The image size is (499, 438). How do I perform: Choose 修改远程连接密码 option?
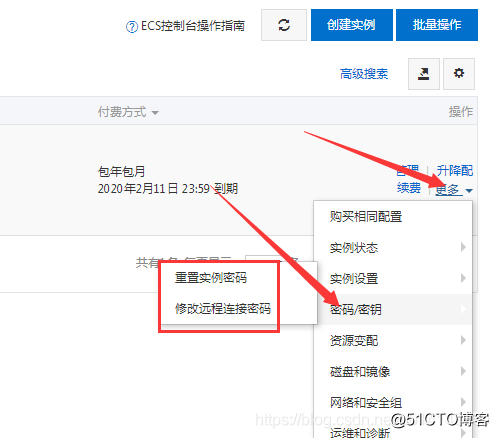coord(223,309)
